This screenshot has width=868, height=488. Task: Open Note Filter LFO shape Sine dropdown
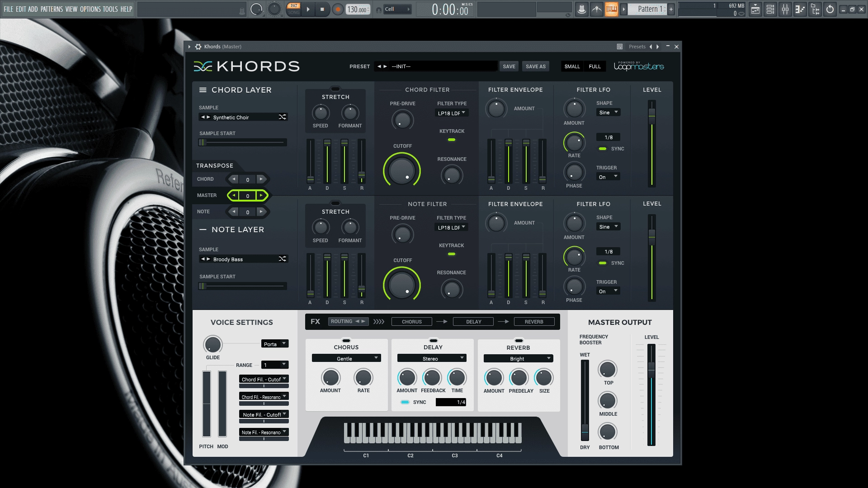tap(608, 227)
